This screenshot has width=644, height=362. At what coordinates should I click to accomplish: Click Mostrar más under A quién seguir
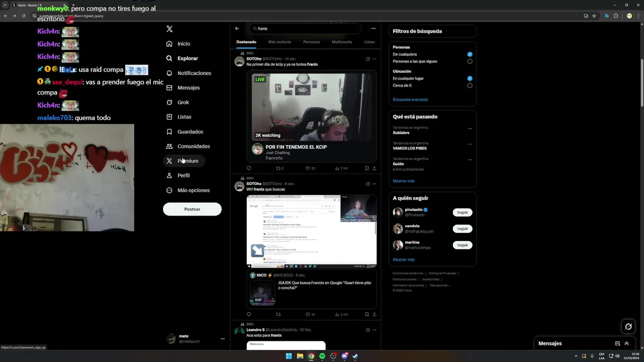click(x=404, y=260)
